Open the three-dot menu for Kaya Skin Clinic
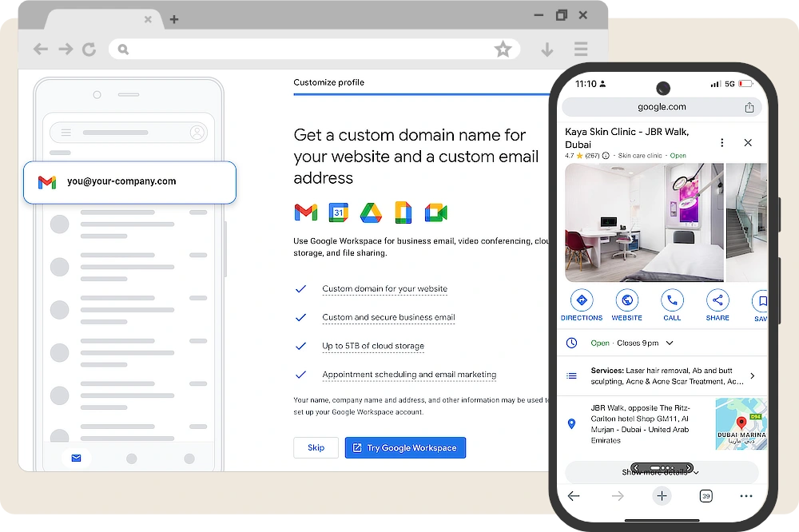Image resolution: width=799 pixels, height=532 pixels. (721, 143)
